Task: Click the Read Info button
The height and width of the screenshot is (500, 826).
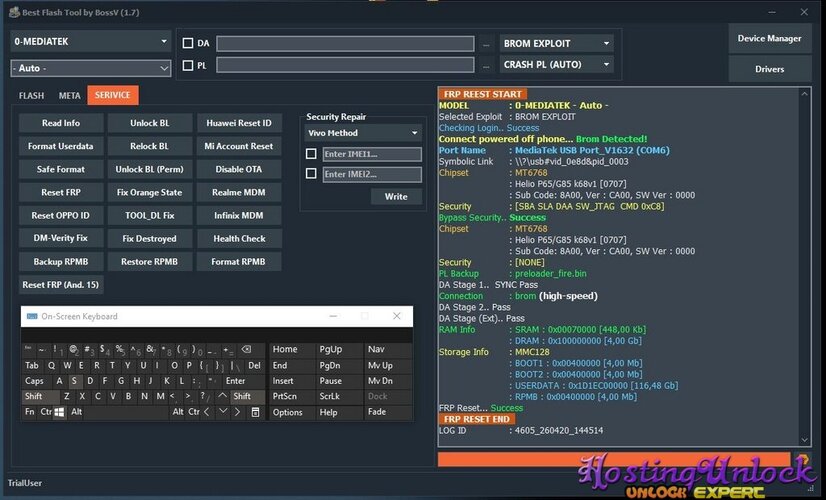Action: pyautogui.click(x=61, y=123)
